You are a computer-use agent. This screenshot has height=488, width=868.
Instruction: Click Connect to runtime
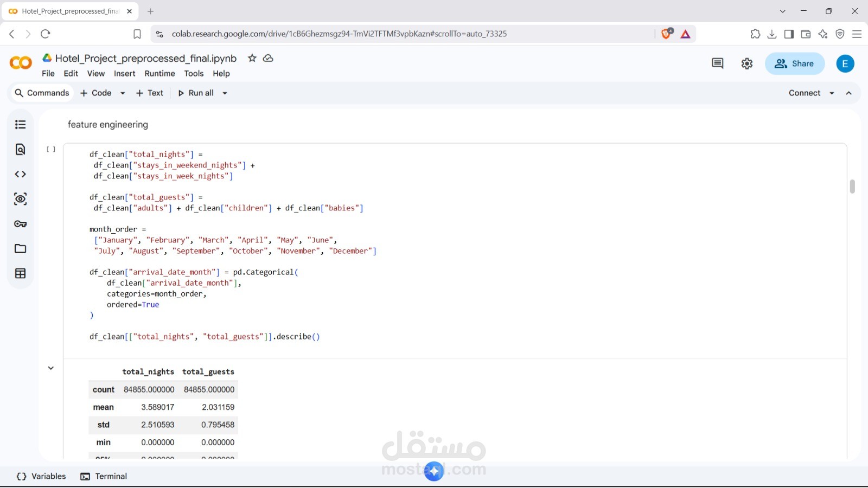click(805, 93)
